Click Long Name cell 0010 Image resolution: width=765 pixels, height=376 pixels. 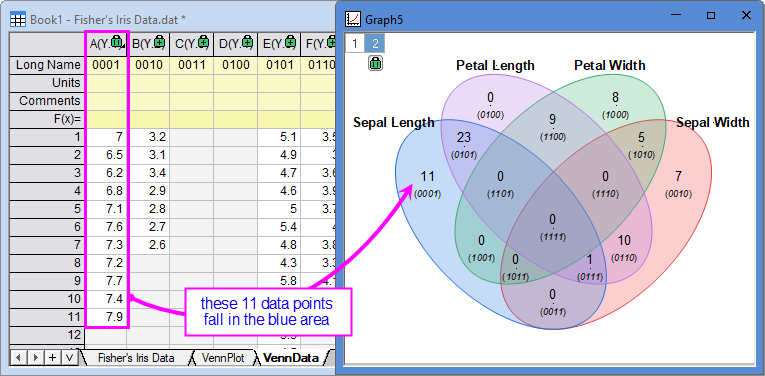click(148, 65)
